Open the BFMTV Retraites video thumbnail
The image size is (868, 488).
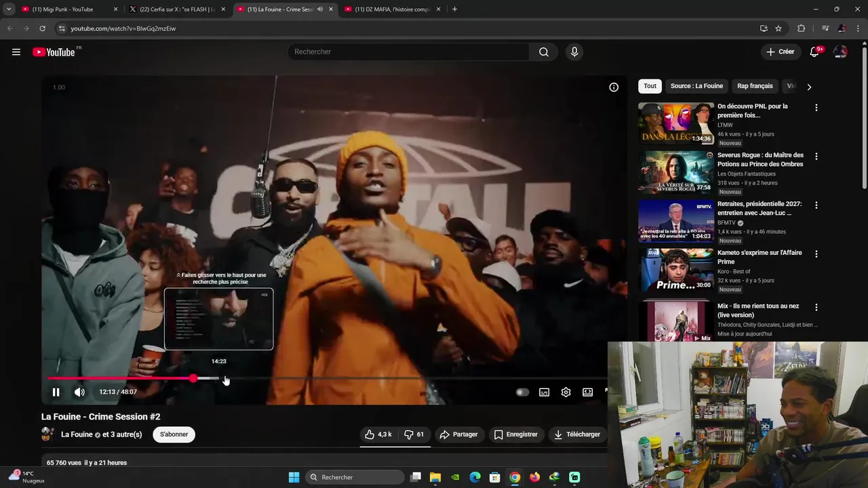[x=676, y=221]
